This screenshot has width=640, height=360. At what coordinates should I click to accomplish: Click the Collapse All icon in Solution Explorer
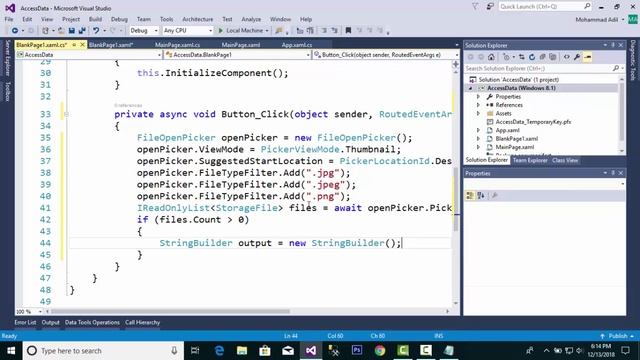(542, 57)
